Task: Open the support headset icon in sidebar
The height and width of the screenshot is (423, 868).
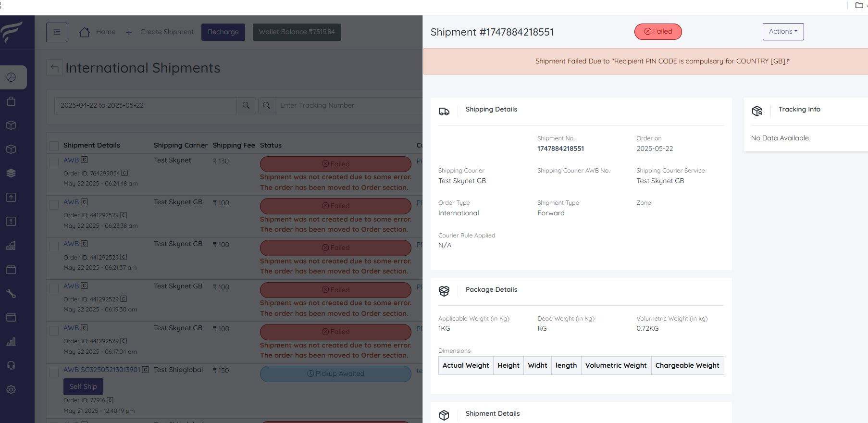Action: (x=11, y=365)
